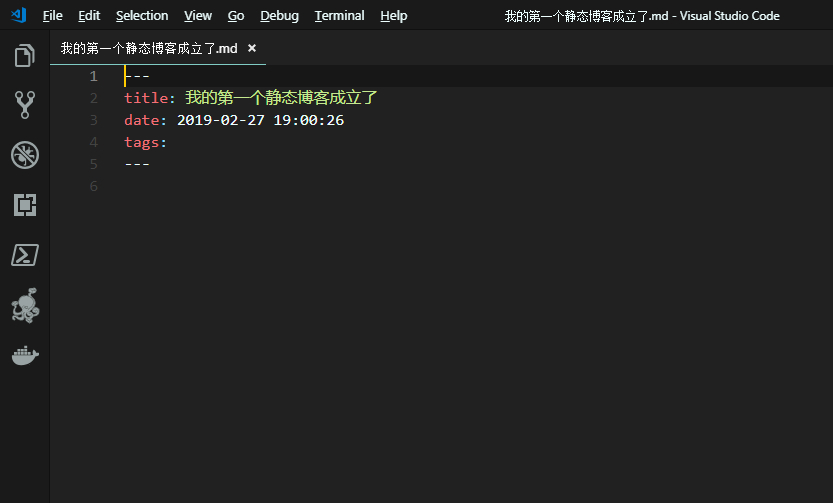
Task: Click line number 1 in the gutter
Action: click(x=94, y=76)
